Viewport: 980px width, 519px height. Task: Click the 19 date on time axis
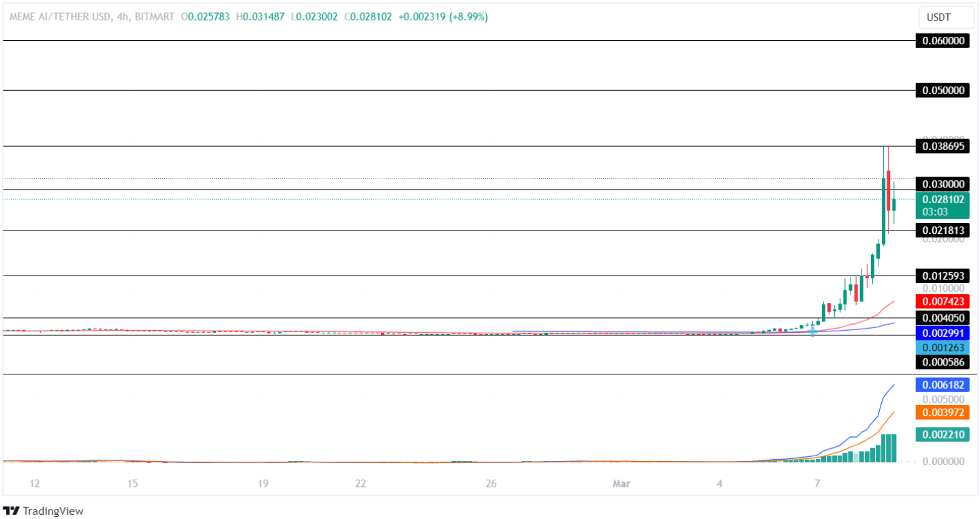[x=263, y=484]
